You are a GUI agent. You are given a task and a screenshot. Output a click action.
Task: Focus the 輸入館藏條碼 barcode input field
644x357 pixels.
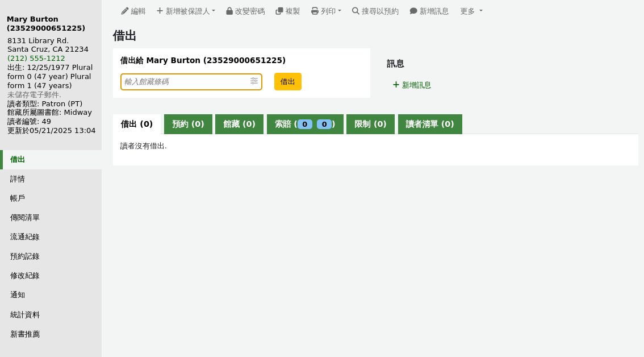click(x=191, y=81)
